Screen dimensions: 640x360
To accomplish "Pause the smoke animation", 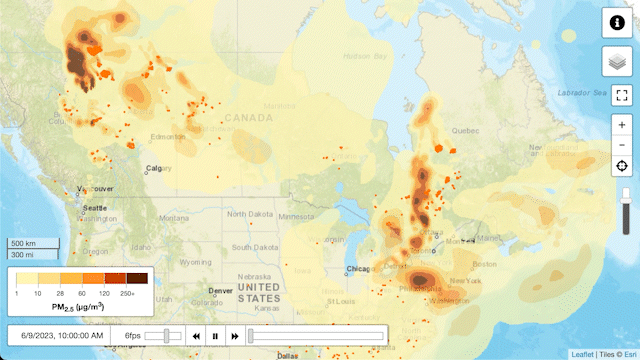I will point(215,336).
